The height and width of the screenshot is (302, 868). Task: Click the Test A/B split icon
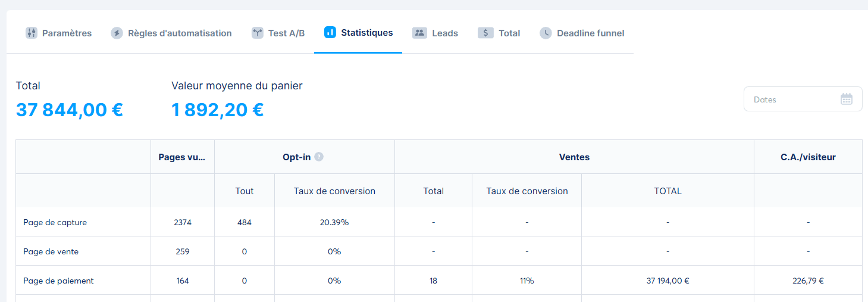pyautogui.click(x=257, y=33)
